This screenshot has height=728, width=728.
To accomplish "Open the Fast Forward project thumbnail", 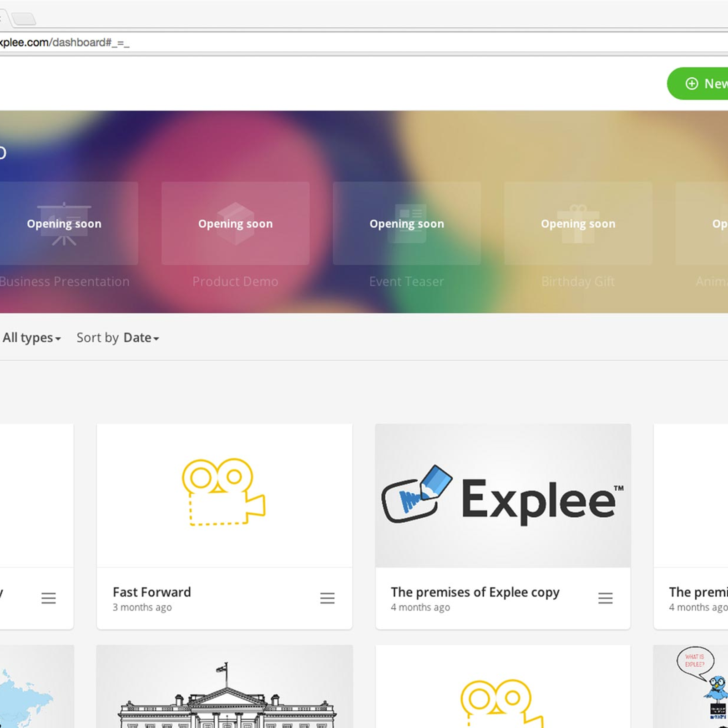I will (224, 495).
